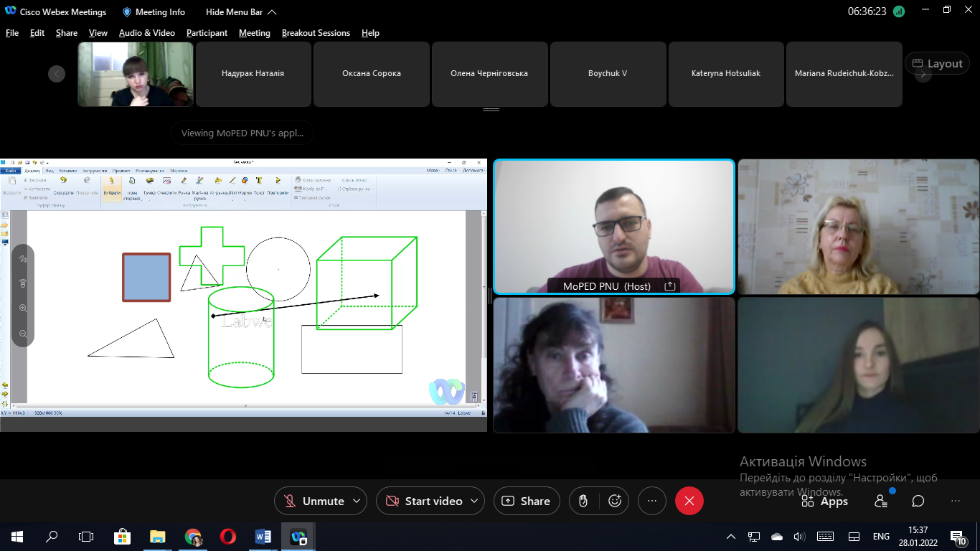Open the Audio & Video menu

146,33
